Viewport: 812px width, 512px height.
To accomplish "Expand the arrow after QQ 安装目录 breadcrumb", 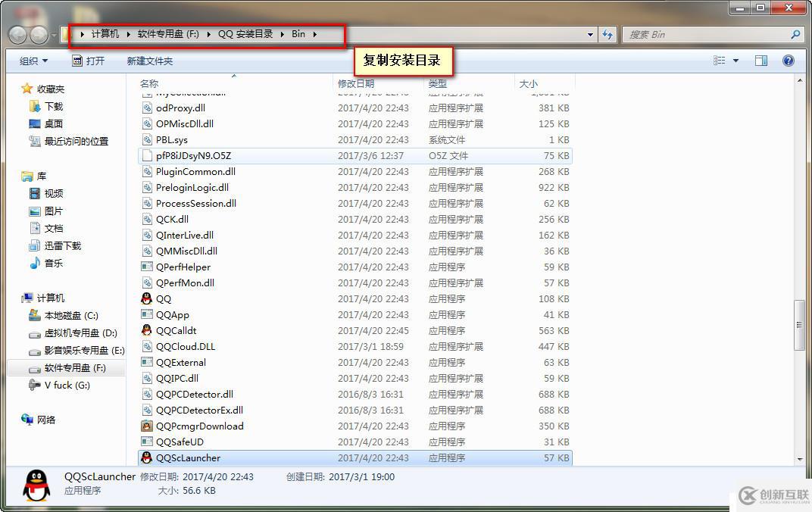I will 283,34.
